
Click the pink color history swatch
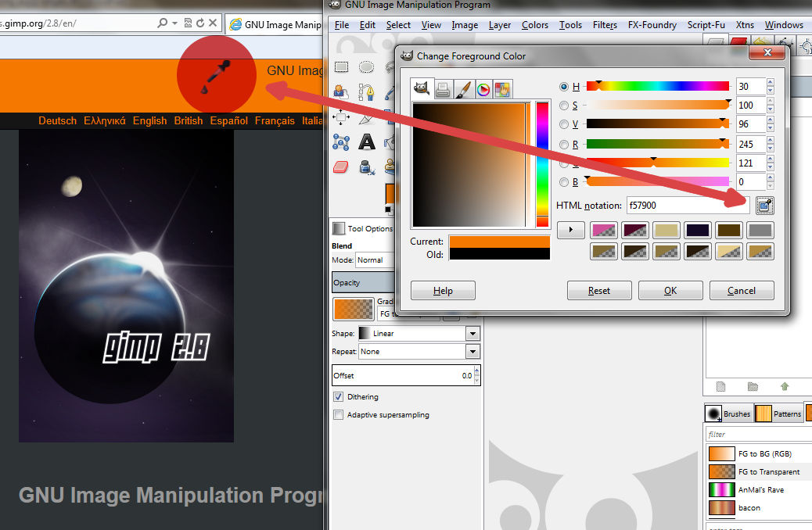point(604,230)
